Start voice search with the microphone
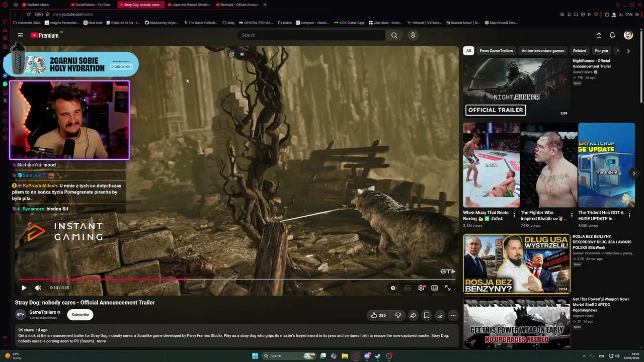Image resolution: width=644 pixels, height=362 pixels. tap(413, 35)
